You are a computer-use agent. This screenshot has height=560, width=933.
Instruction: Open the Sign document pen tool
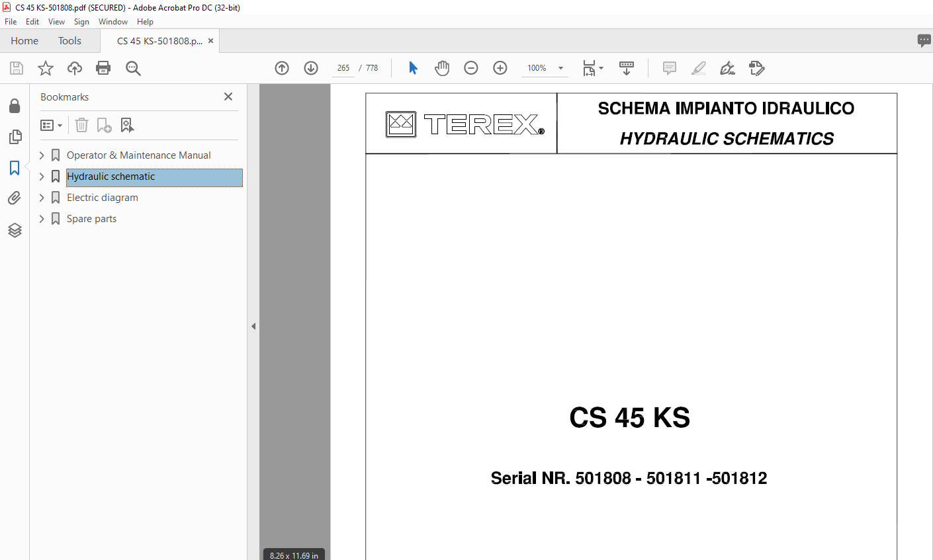728,68
